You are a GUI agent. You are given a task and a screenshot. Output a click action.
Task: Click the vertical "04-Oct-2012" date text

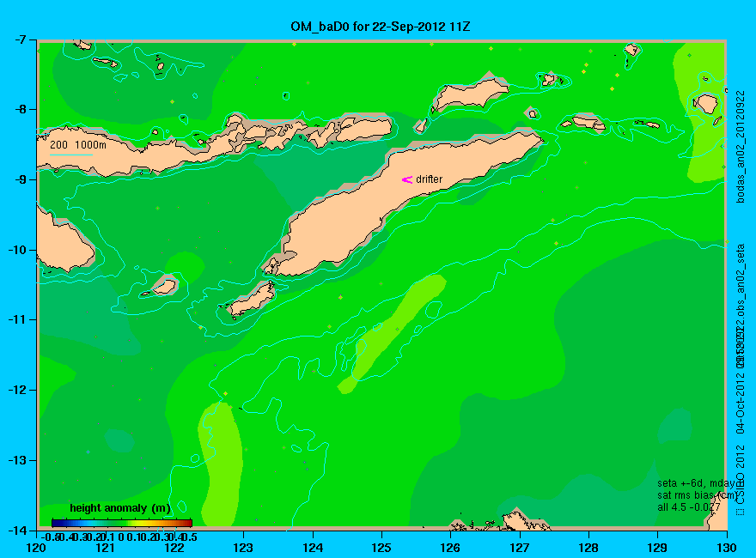click(741, 402)
